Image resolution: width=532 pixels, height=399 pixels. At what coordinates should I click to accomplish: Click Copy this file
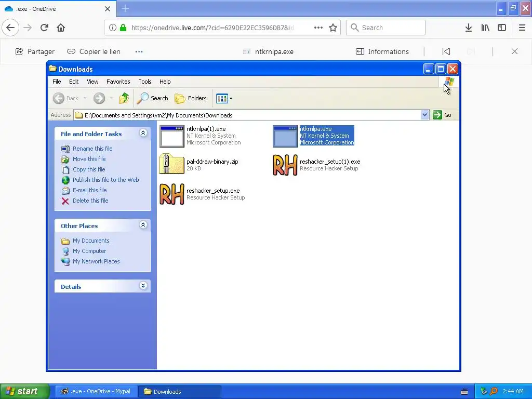89,169
